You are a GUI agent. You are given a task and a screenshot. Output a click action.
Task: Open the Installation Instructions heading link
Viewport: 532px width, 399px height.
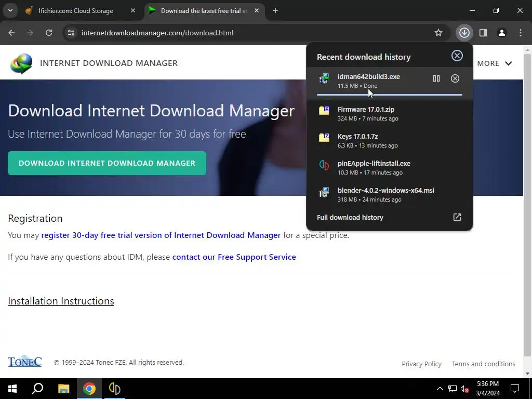(x=61, y=301)
